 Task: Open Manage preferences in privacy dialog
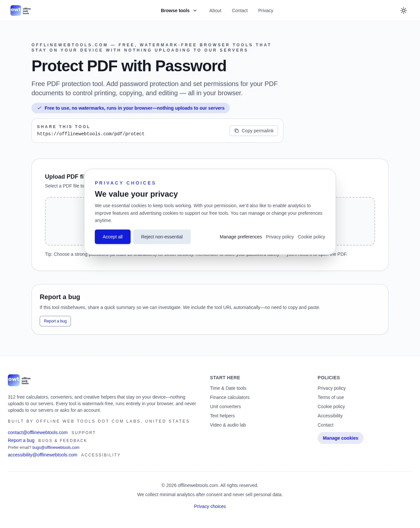[241, 237]
